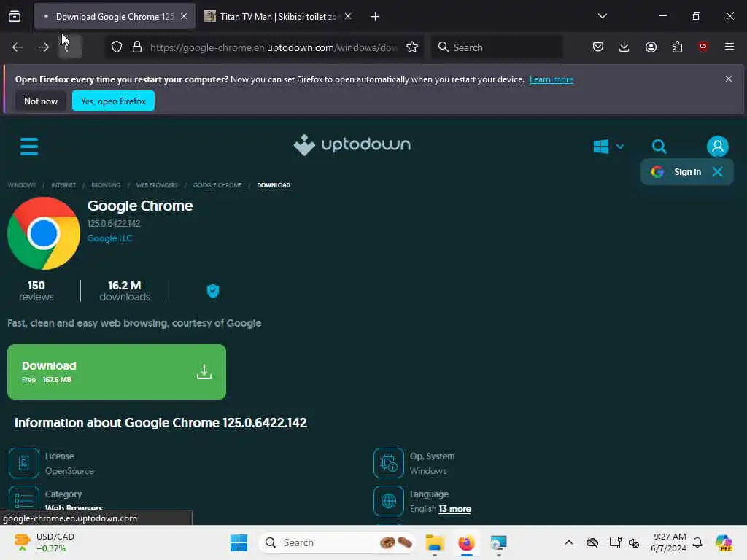
Task: Open the Uptodown site hamburger menu
Action: click(29, 146)
